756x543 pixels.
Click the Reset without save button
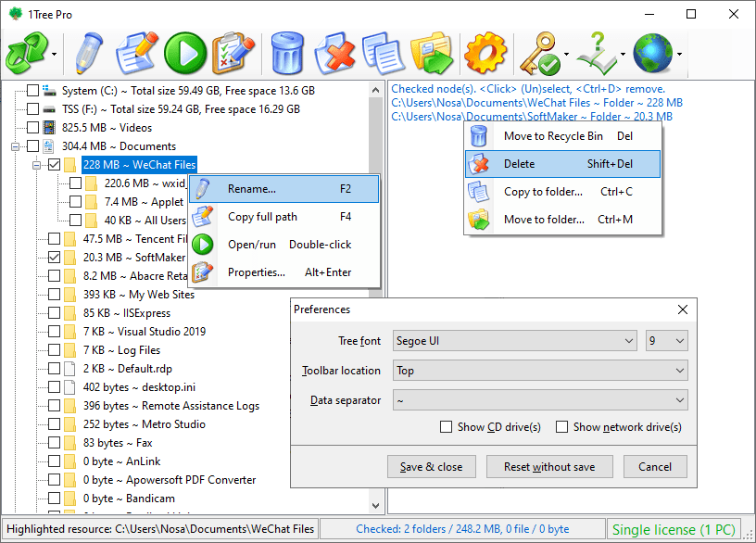(549, 467)
